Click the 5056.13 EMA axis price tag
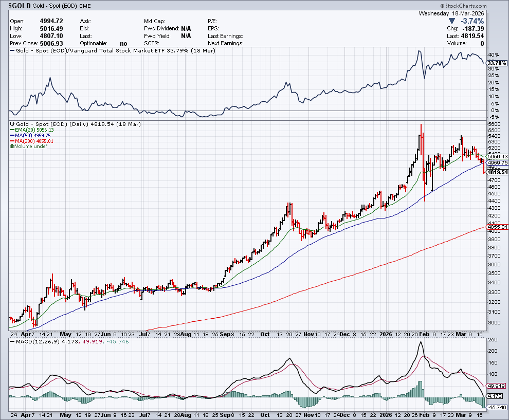This screenshot has height=420, width=509. pyautogui.click(x=497, y=156)
